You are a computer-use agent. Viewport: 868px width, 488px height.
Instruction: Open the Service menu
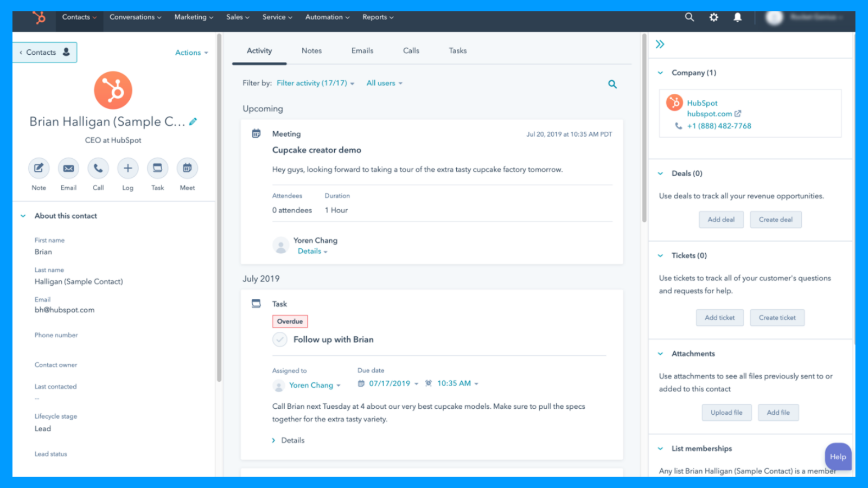(x=277, y=17)
